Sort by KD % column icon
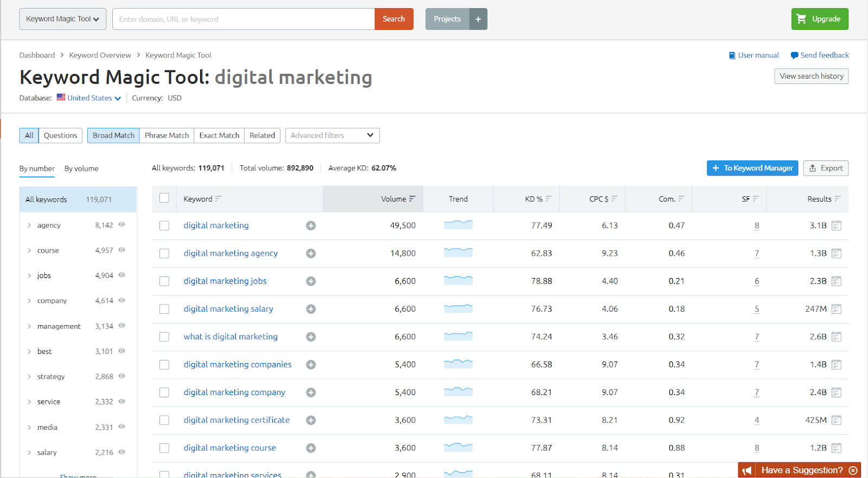The image size is (868, 478). point(548,199)
